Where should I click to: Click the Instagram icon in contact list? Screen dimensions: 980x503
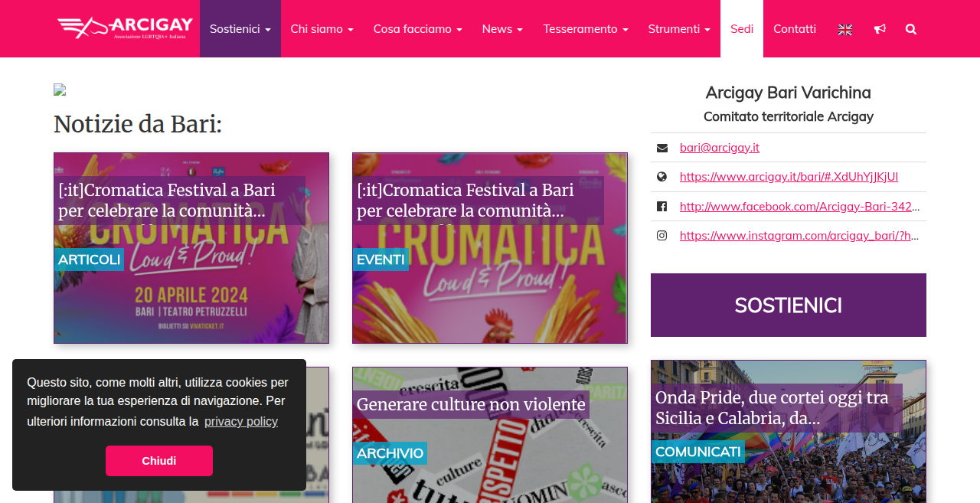point(662,236)
